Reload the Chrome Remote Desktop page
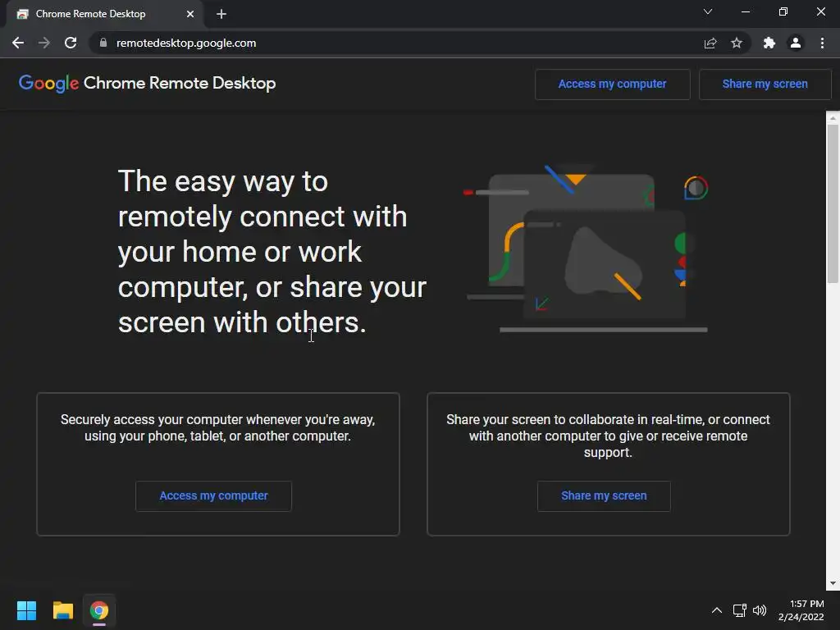840x630 pixels. 71,43
